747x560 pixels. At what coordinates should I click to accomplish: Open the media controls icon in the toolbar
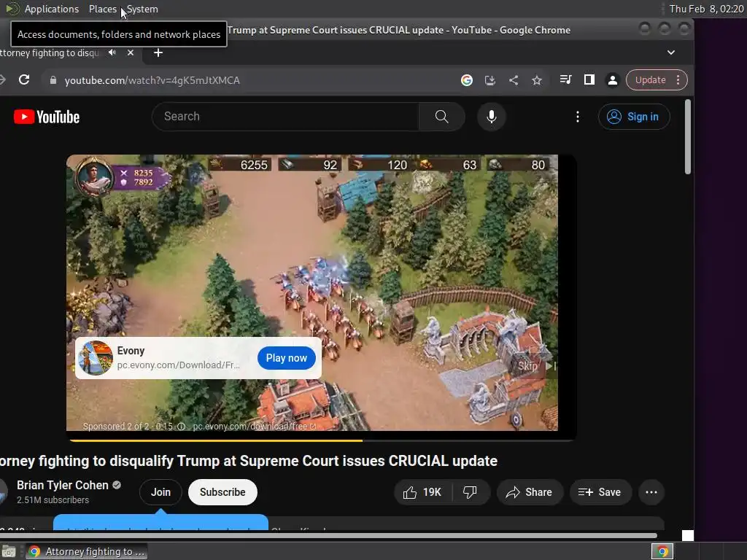[x=565, y=79]
